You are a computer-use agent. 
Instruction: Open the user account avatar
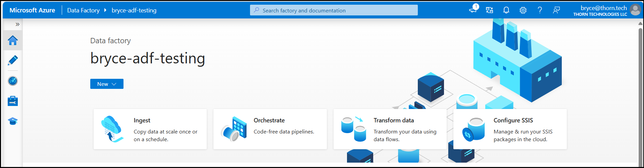[635, 10]
